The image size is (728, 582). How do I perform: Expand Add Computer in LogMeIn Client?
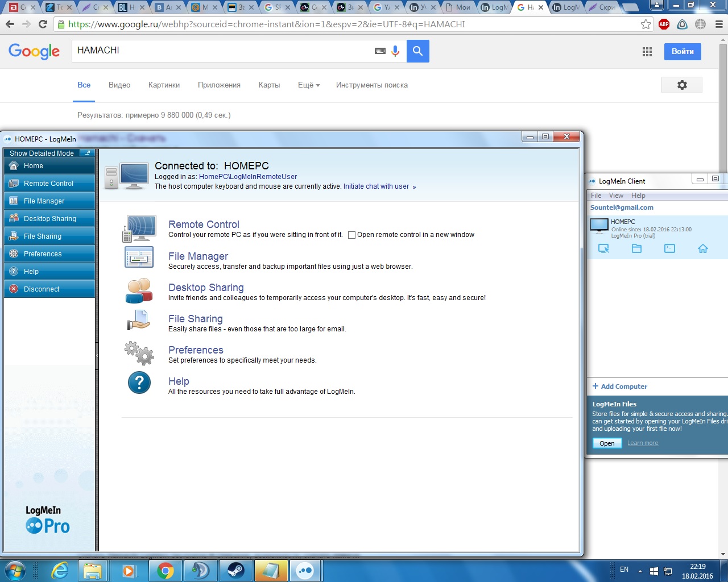click(620, 386)
